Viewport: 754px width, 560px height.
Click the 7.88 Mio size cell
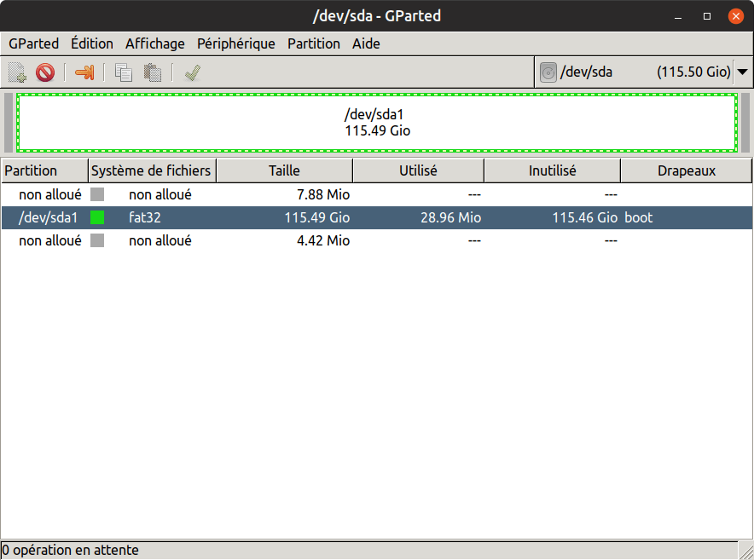323,194
